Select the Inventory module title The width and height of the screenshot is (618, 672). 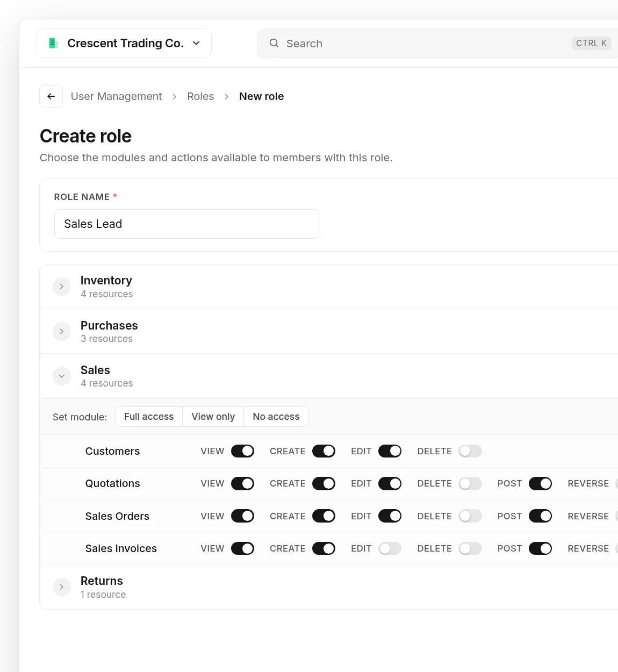(x=106, y=281)
